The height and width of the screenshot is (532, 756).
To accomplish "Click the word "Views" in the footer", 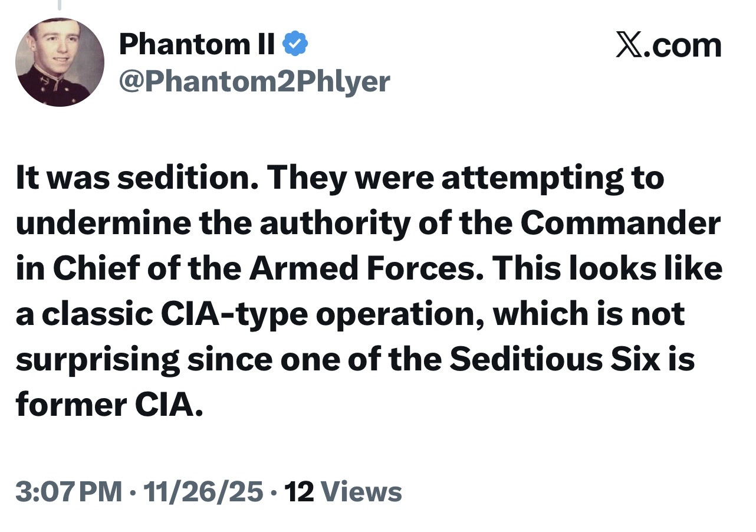I will [363, 492].
